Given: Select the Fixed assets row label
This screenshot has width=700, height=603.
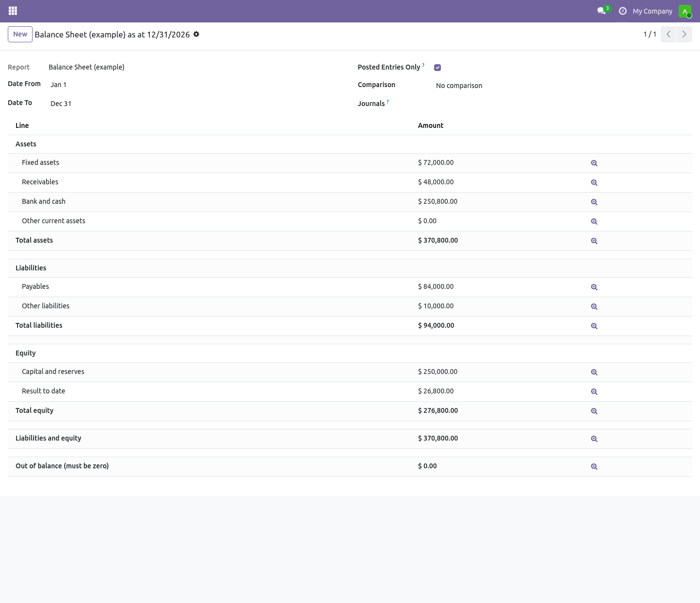Looking at the screenshot, I should (x=40, y=162).
